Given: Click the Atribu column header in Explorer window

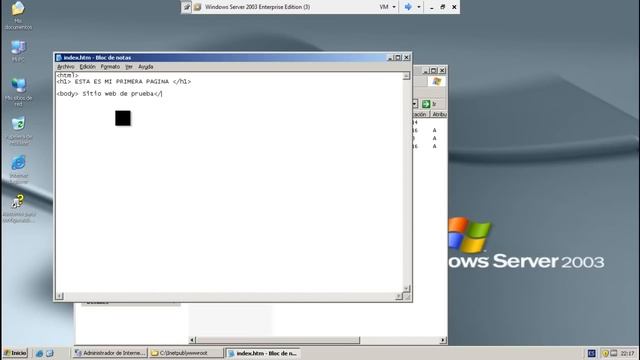Looking at the screenshot, I should tap(439, 115).
